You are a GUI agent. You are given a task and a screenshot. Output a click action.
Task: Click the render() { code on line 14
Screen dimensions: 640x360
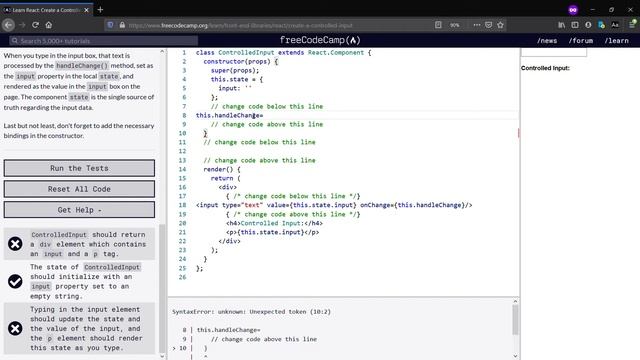[x=222, y=169]
